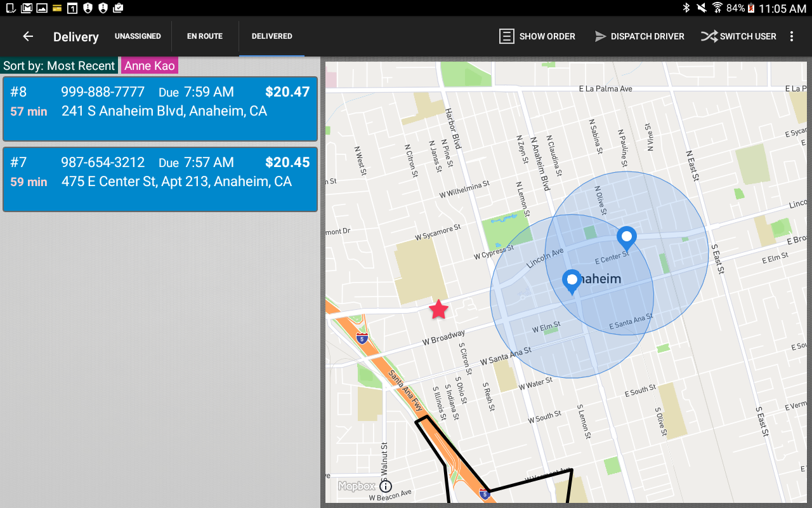Image resolution: width=812 pixels, height=508 pixels.
Task: Open the Anne Kao driver filter
Action: pos(150,66)
